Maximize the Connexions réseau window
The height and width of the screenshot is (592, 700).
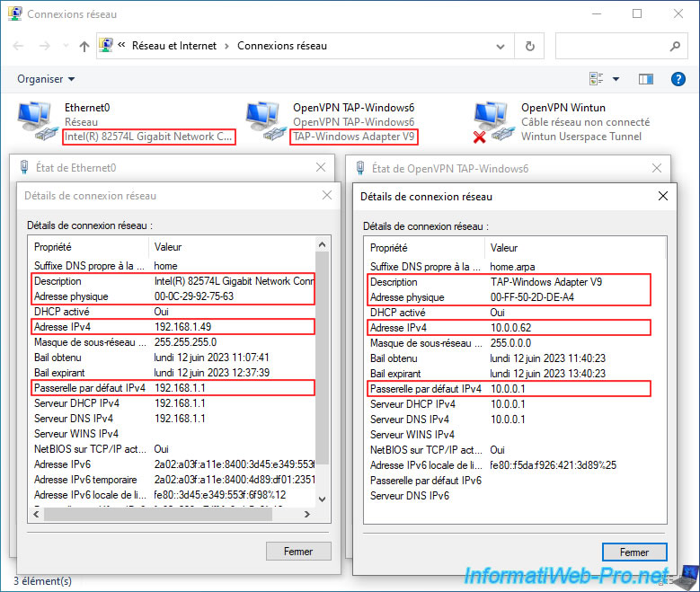(637, 13)
